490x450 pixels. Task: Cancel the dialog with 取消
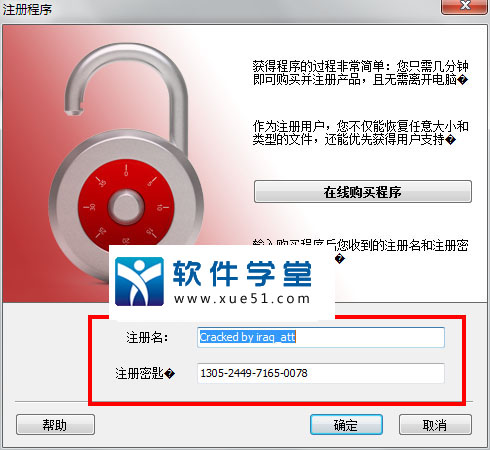(x=435, y=425)
